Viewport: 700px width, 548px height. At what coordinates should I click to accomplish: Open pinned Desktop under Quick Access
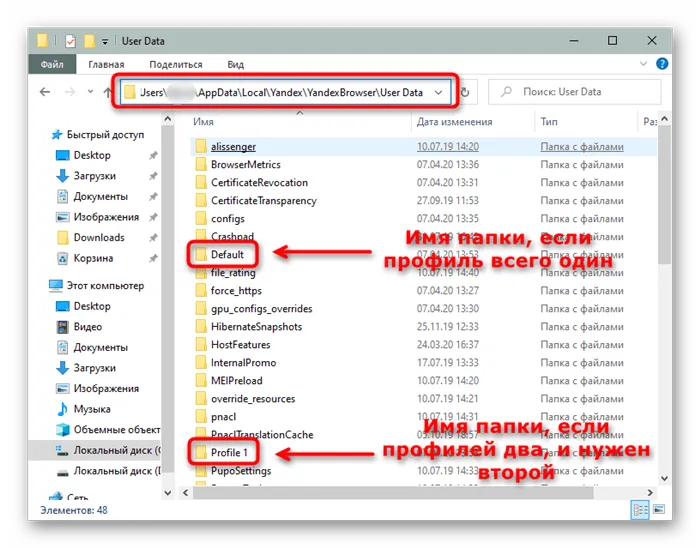(92, 155)
